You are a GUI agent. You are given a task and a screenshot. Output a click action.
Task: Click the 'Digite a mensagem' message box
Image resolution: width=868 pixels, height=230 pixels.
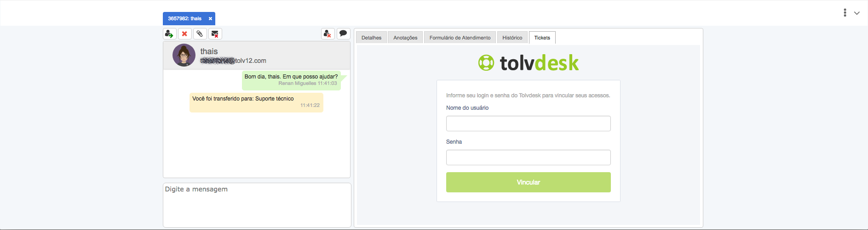coord(257,205)
